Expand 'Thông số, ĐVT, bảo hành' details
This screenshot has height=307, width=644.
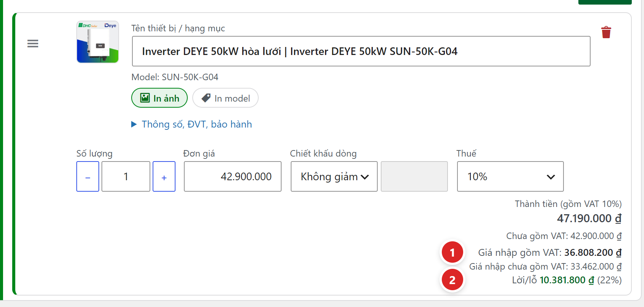coord(192,124)
